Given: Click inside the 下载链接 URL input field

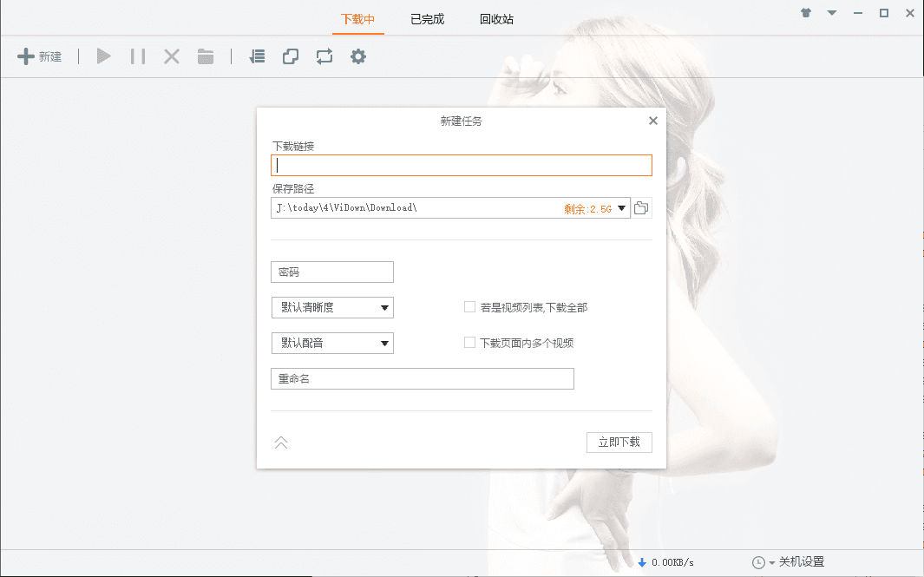Looking at the screenshot, I should [461, 165].
